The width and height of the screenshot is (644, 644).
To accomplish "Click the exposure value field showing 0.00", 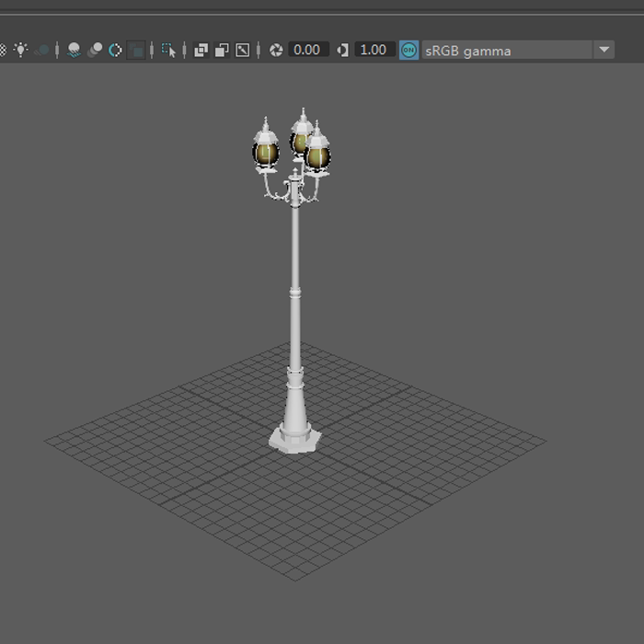I will 308,50.
